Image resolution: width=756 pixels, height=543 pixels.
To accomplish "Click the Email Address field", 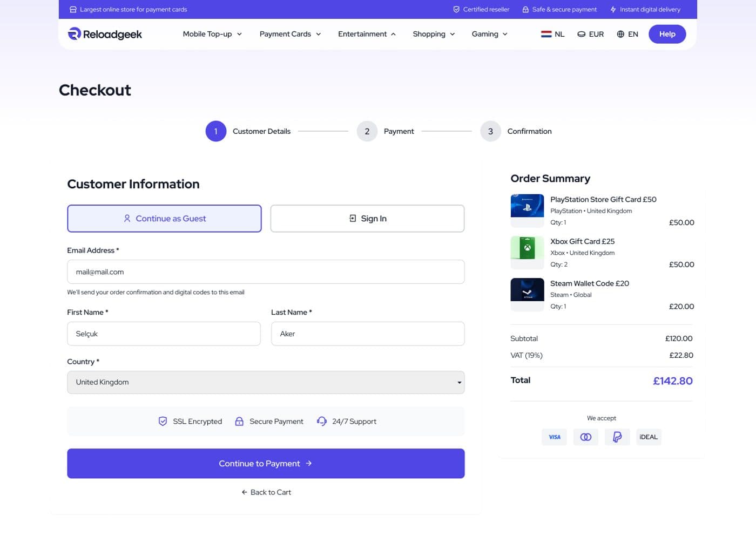I will pos(266,272).
